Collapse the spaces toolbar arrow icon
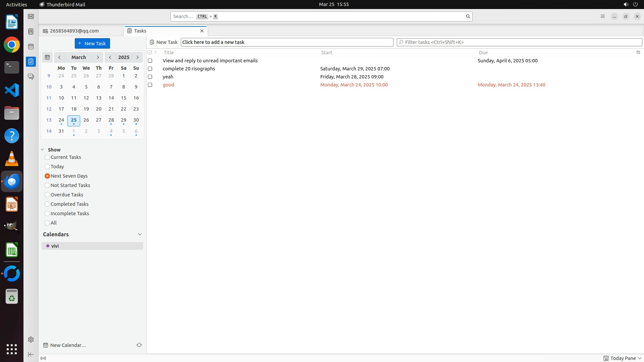644x362 pixels. coord(31,354)
